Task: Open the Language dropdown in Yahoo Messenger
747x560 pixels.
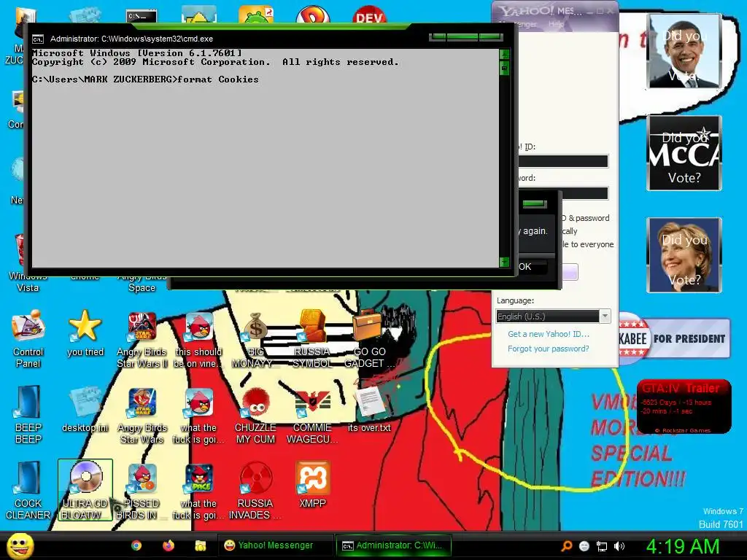Action: (553, 316)
